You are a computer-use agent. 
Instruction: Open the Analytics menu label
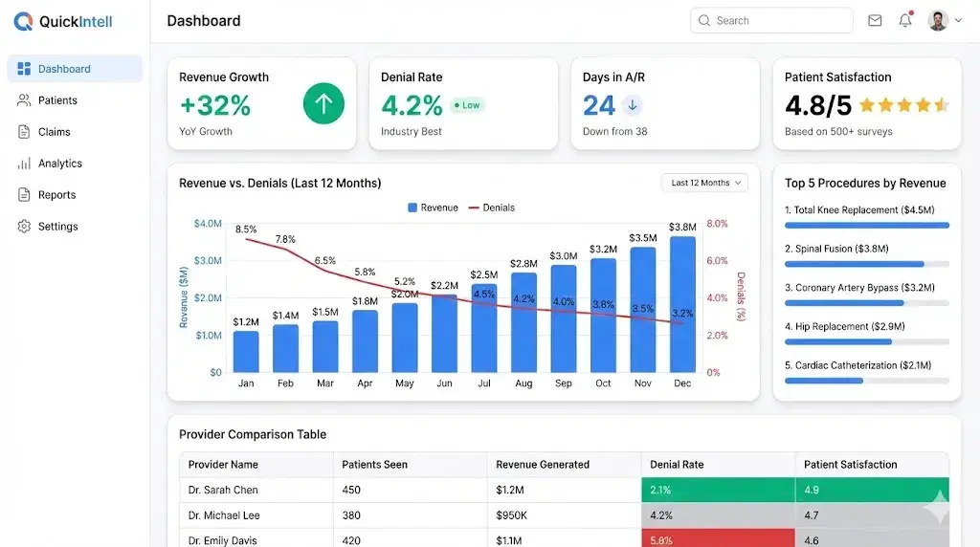click(60, 163)
